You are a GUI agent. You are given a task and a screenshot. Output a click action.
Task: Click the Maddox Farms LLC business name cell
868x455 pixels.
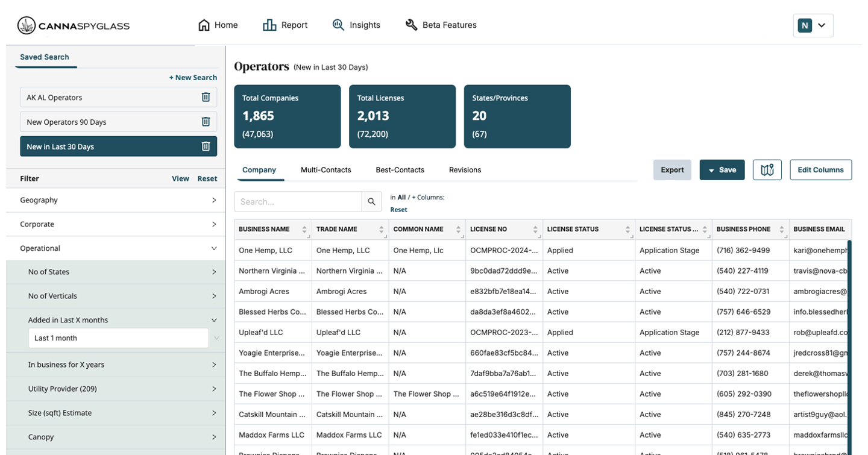tap(273, 435)
